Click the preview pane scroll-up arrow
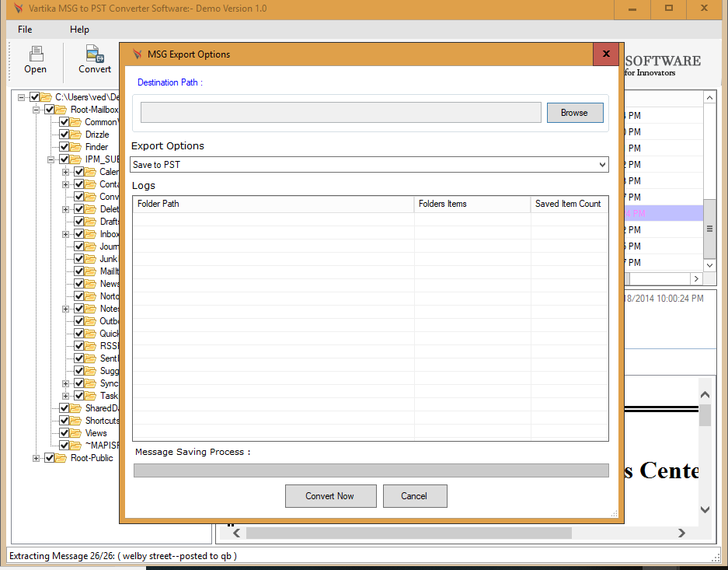Image resolution: width=728 pixels, height=570 pixels. [705, 395]
